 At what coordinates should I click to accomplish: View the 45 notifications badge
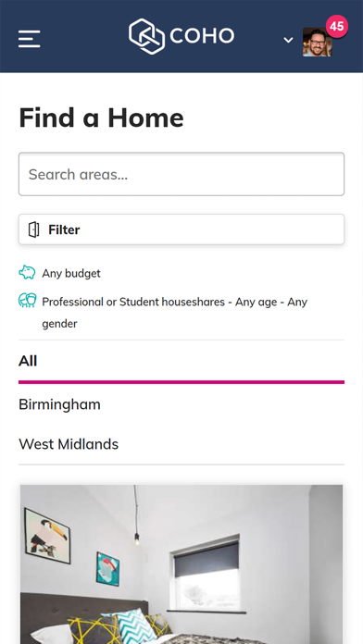click(x=337, y=26)
